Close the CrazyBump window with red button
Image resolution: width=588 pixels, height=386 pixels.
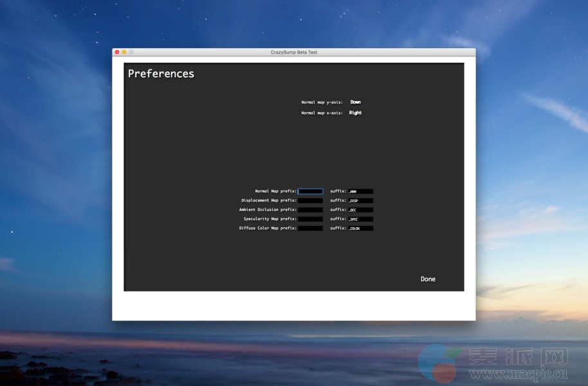(x=117, y=52)
